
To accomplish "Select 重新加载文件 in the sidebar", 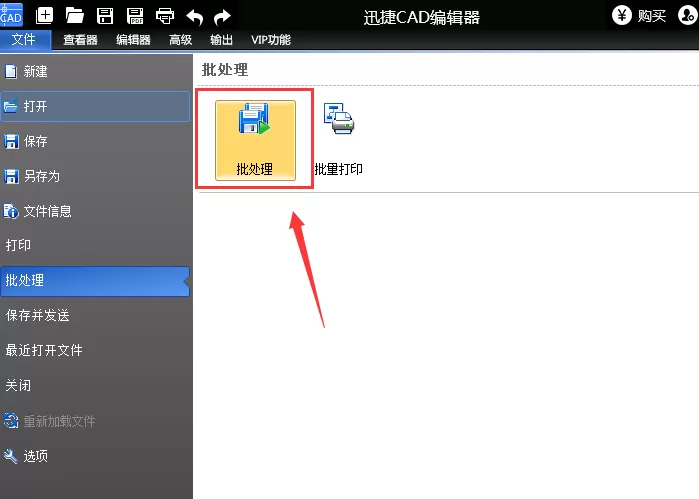I will [95, 421].
